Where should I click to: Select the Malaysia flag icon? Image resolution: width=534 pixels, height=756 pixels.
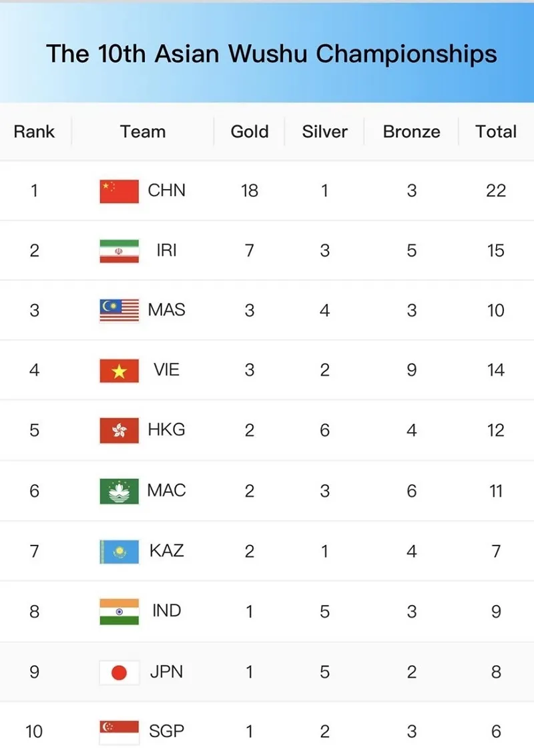coord(119,311)
